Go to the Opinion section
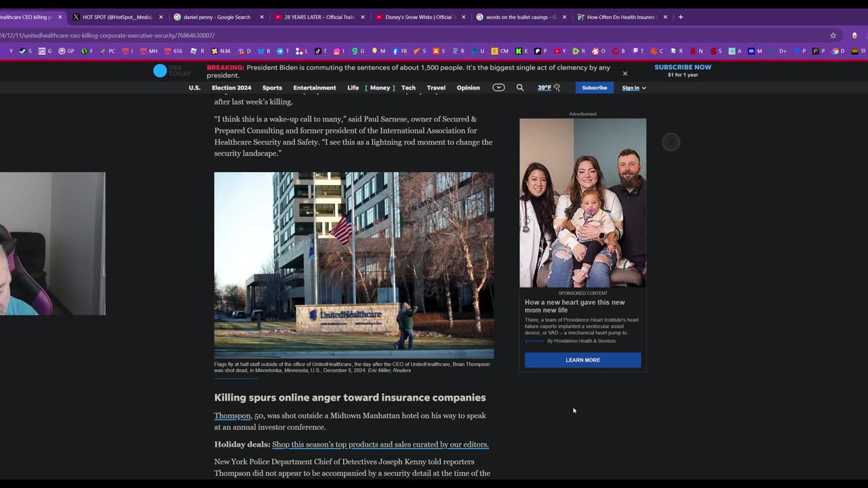The width and height of the screenshot is (868, 488). coord(468,87)
